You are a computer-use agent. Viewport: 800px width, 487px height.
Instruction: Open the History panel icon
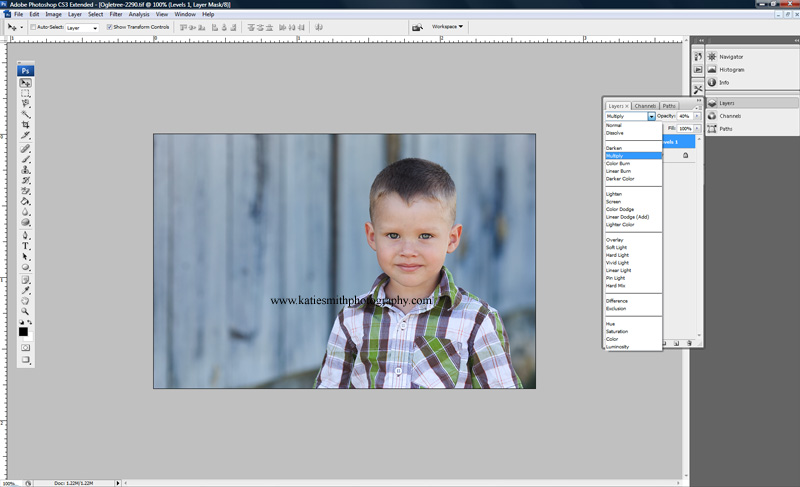click(x=698, y=56)
